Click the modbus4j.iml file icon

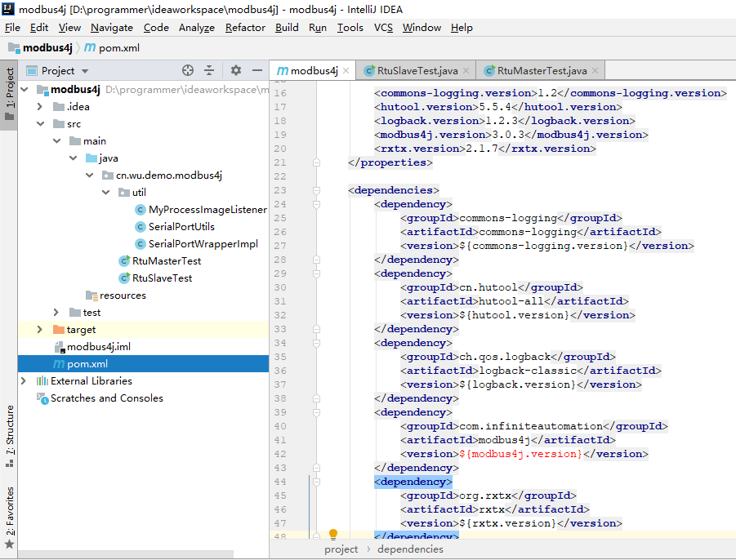pos(59,347)
